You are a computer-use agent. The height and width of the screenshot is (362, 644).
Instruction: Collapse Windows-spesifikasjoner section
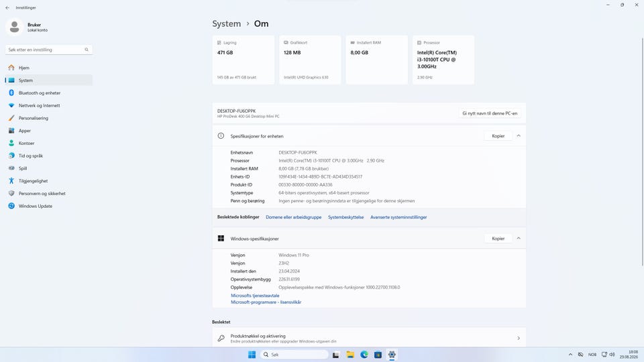click(x=519, y=239)
